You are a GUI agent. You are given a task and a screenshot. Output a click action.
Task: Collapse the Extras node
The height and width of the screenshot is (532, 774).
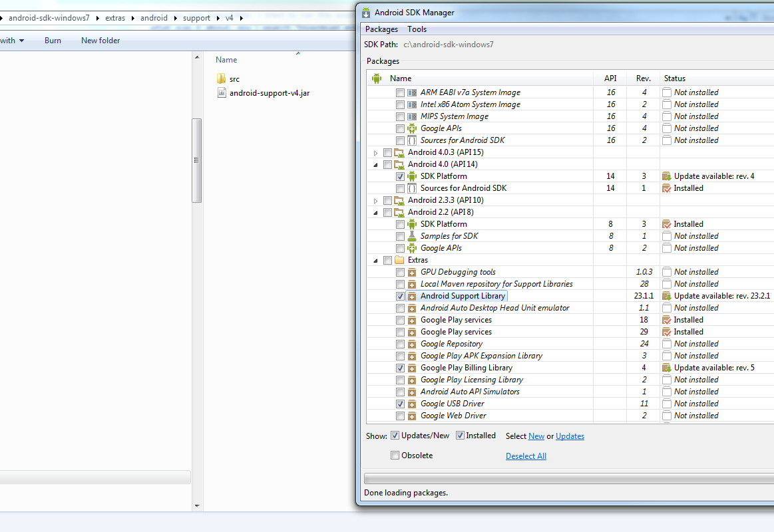375,260
